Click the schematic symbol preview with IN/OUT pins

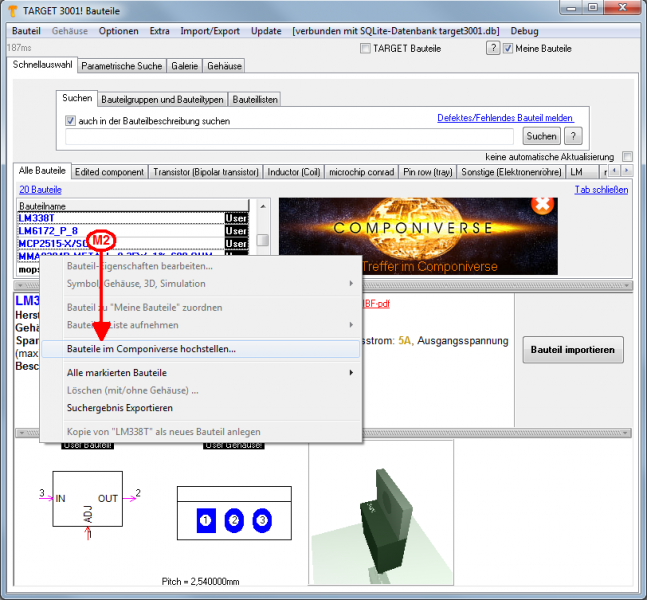coord(88,505)
